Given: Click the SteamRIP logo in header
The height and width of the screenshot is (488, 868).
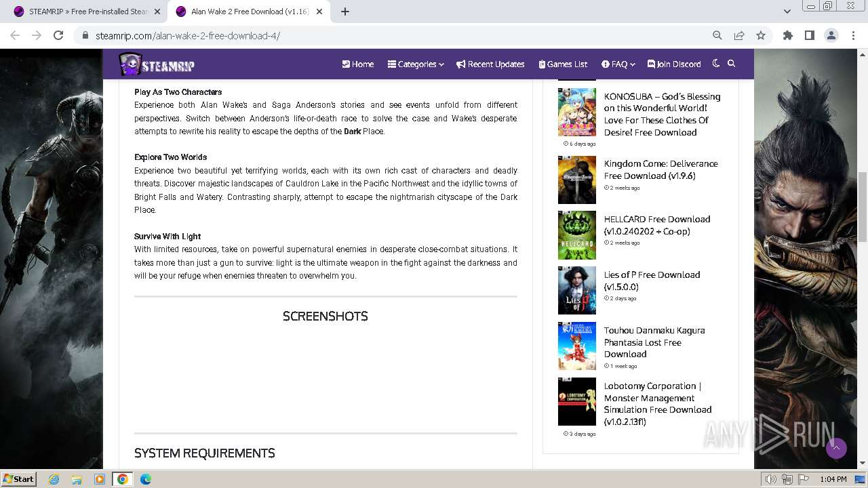Looking at the screenshot, I should (x=157, y=64).
